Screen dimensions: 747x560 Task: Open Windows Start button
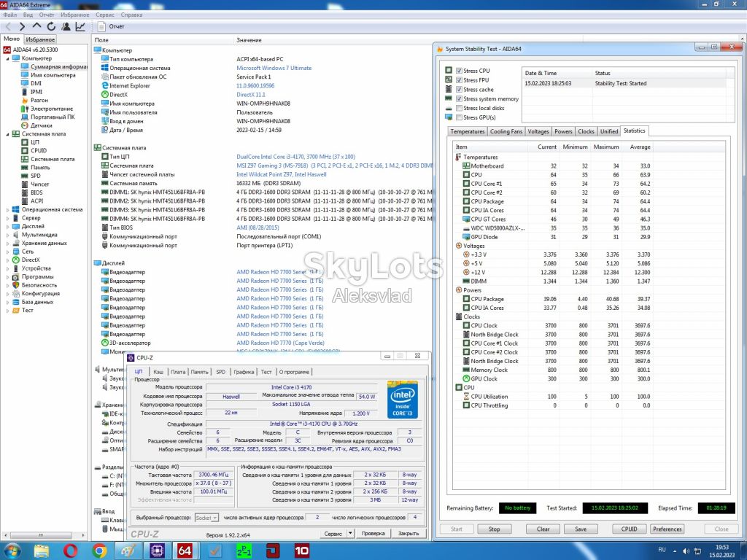pos(12,551)
